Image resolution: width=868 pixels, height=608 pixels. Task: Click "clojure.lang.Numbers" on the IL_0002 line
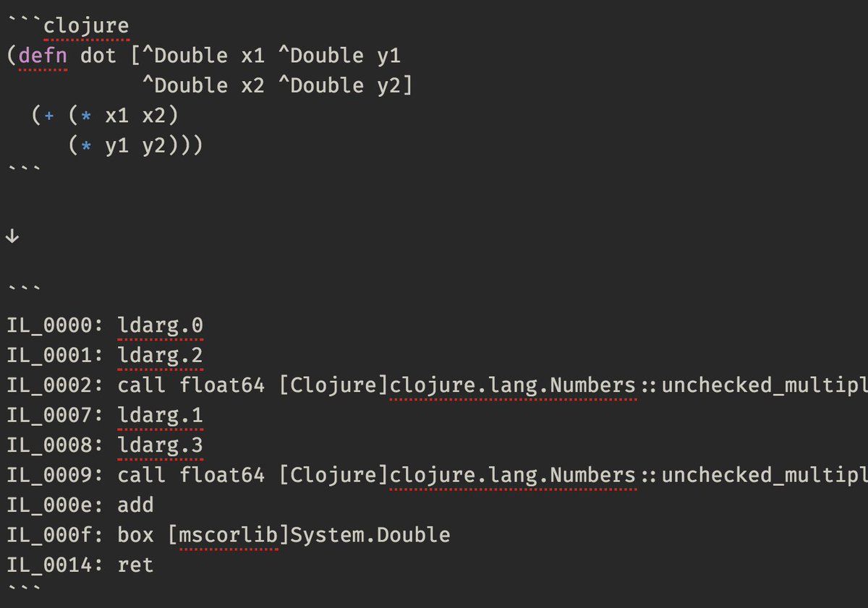pyautogui.click(x=512, y=385)
